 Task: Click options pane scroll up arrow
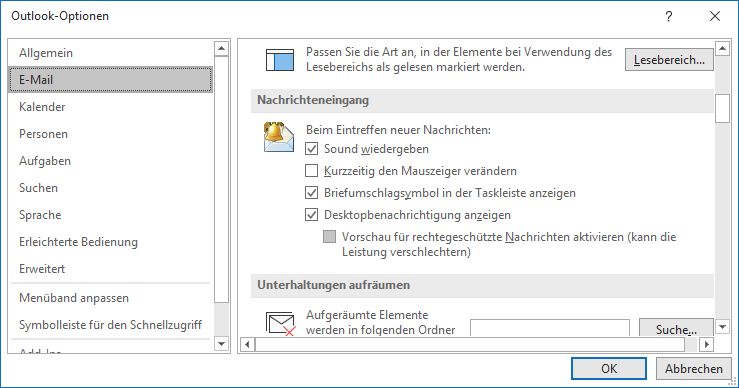click(723, 48)
